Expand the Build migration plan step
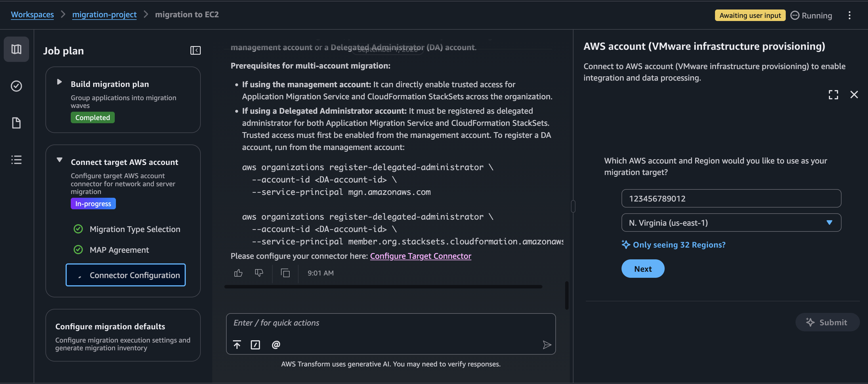The width and height of the screenshot is (868, 384). (x=59, y=82)
